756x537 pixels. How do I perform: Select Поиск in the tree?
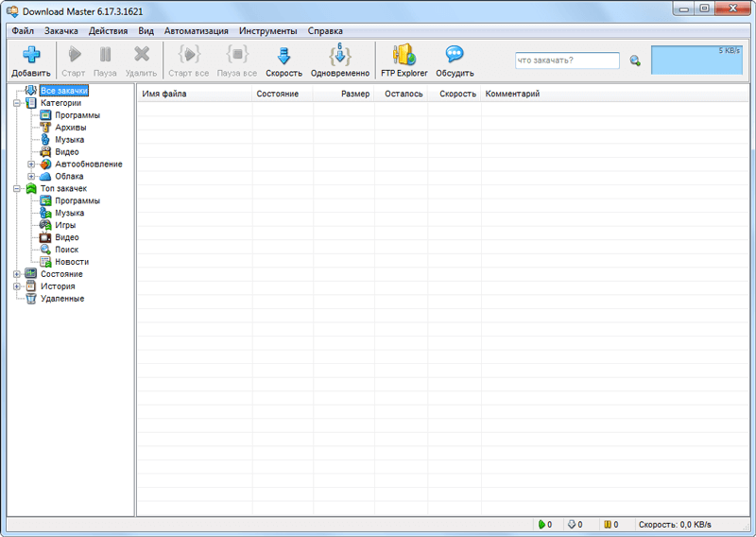pyautogui.click(x=66, y=250)
